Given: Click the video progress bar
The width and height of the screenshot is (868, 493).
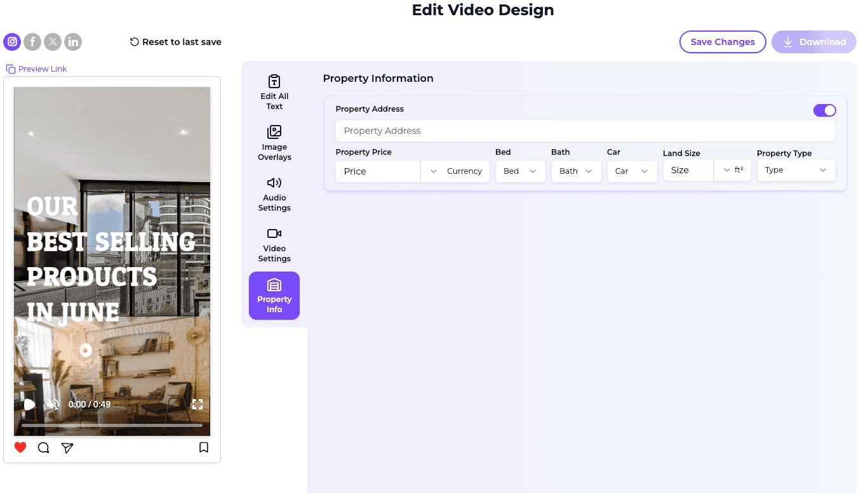Looking at the screenshot, I should (x=112, y=425).
